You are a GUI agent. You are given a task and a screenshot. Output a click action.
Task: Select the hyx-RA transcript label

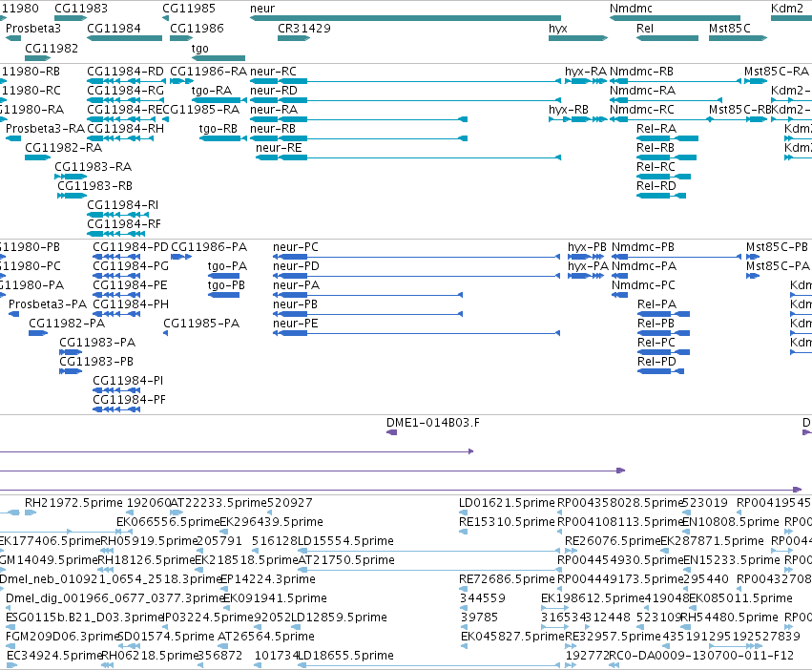coord(586,71)
